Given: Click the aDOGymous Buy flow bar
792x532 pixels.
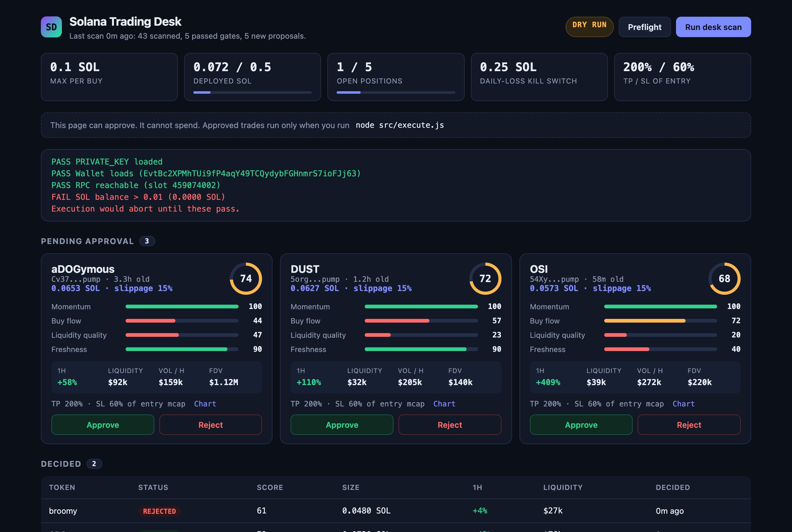Looking at the screenshot, I should (182, 321).
